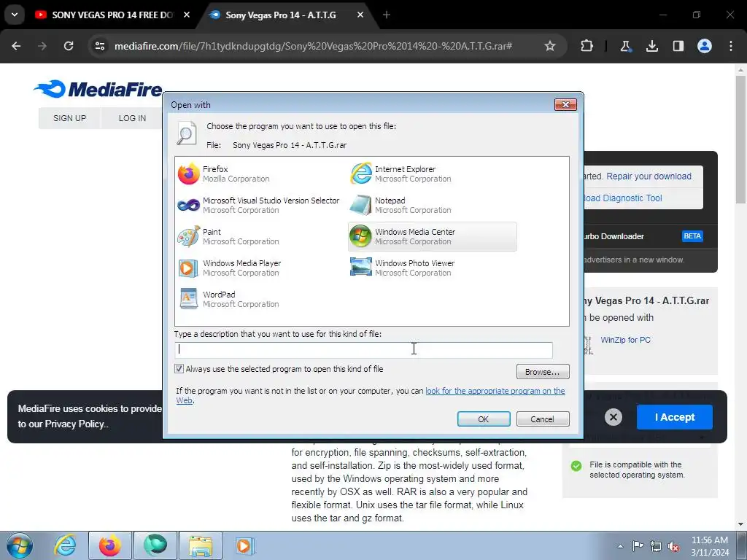Open the WinZip for PC link
Image resolution: width=747 pixels, height=560 pixels.
pos(625,340)
